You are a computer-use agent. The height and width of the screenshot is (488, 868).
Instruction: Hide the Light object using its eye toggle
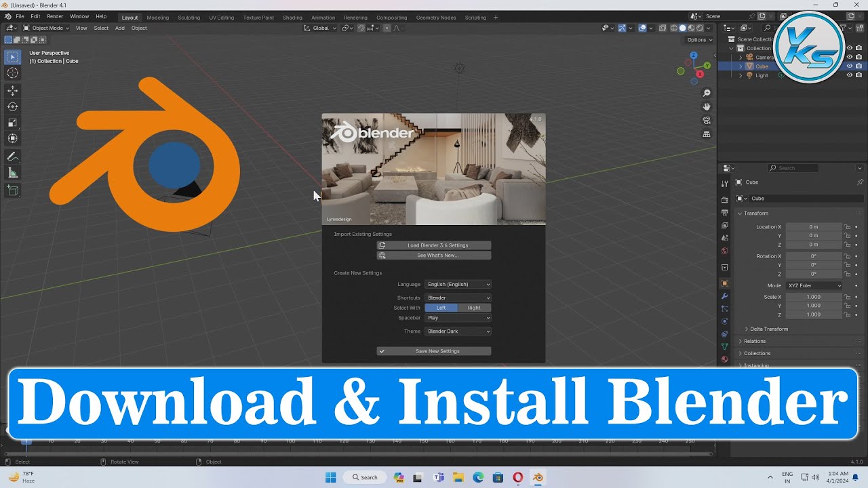pyautogui.click(x=850, y=75)
